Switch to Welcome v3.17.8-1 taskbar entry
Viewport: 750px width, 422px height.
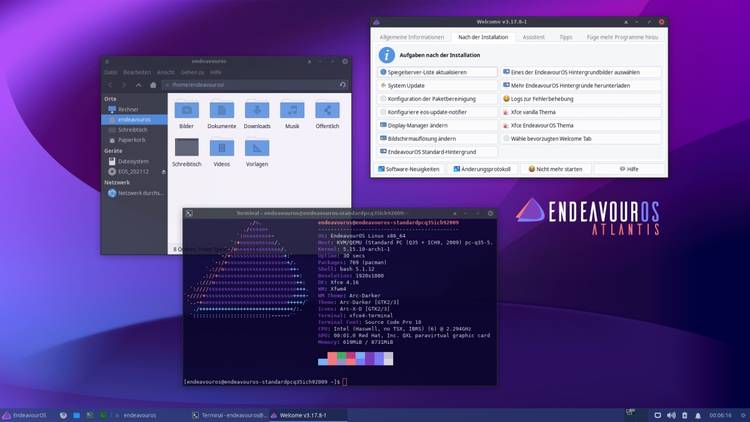pos(309,415)
